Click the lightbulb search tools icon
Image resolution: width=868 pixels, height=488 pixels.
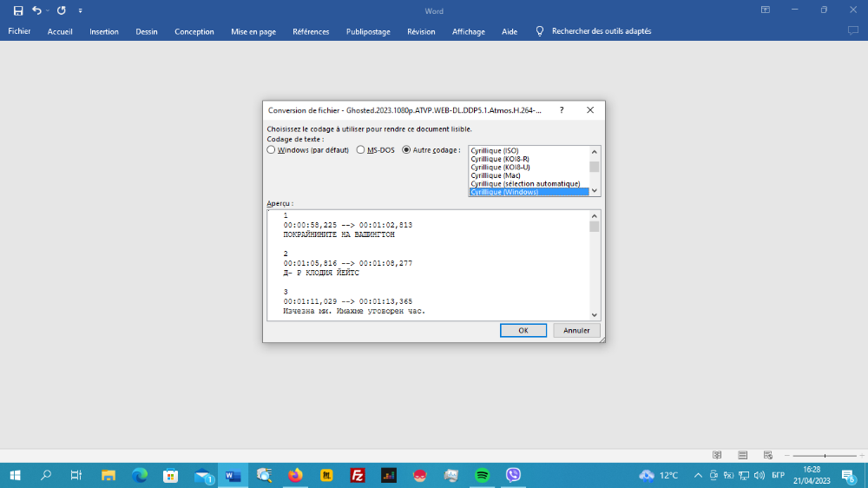[x=540, y=31]
